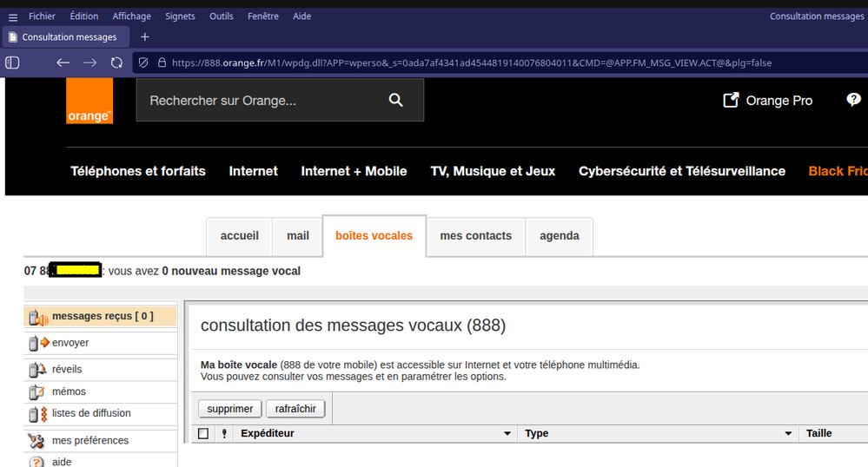Open Internet + Mobile link

pos(354,172)
